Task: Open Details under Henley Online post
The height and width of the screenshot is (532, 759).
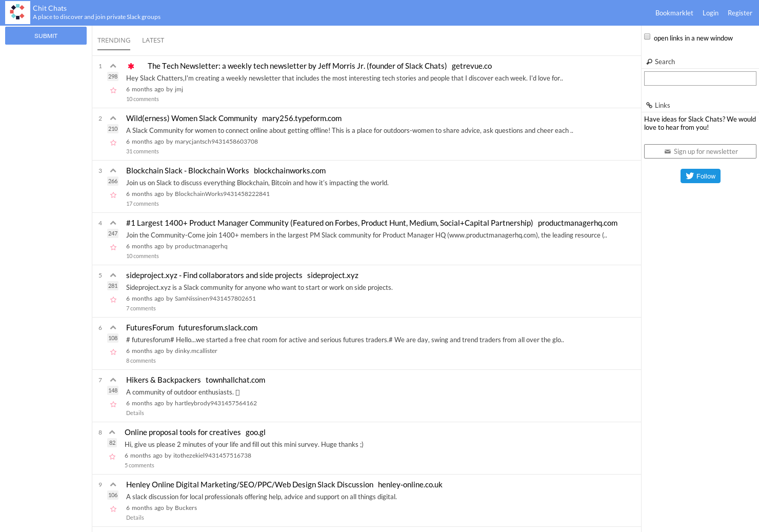Action: (x=135, y=518)
